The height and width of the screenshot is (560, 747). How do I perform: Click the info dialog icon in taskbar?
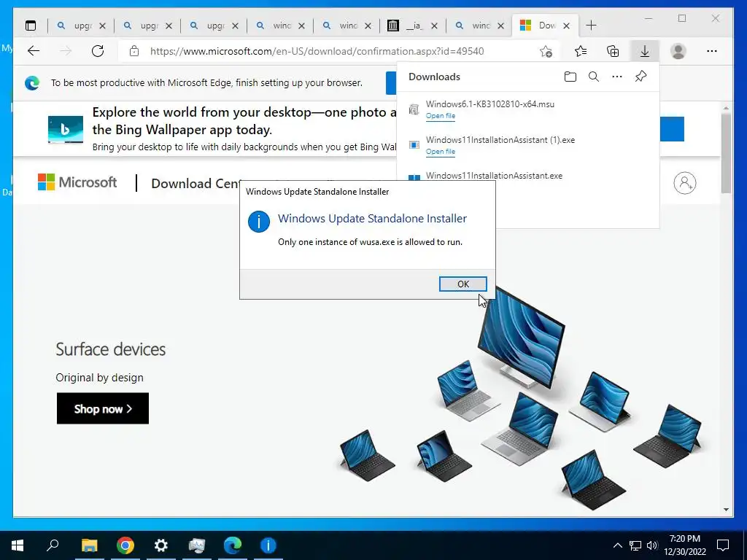point(268,545)
